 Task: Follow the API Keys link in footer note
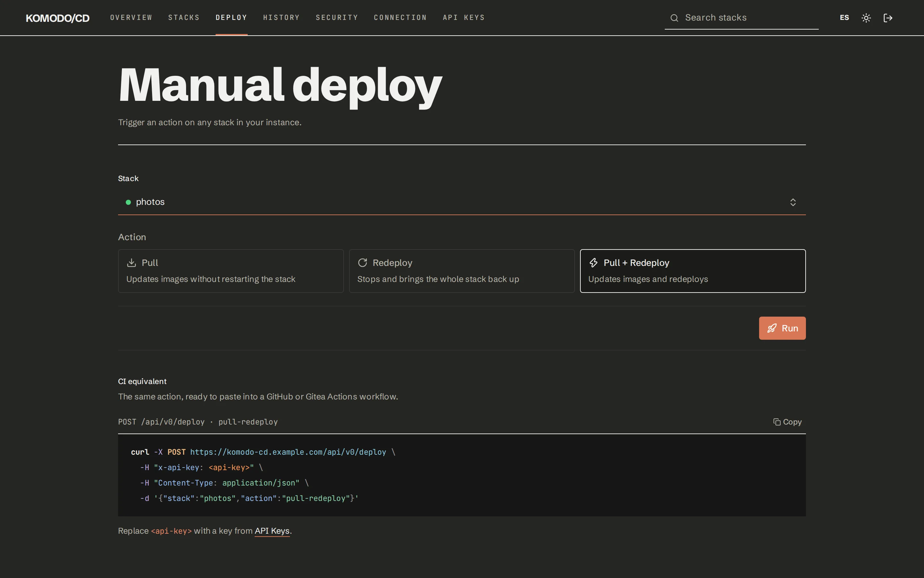(x=272, y=530)
